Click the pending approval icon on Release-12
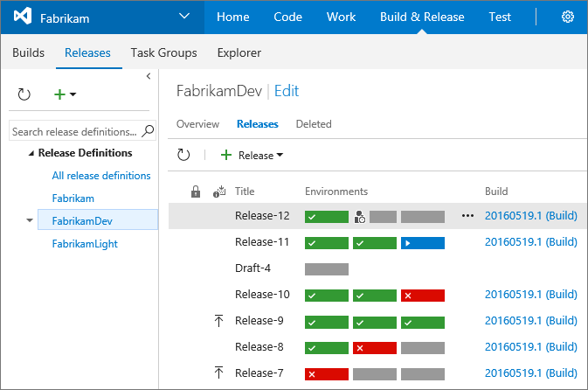 [x=359, y=216]
